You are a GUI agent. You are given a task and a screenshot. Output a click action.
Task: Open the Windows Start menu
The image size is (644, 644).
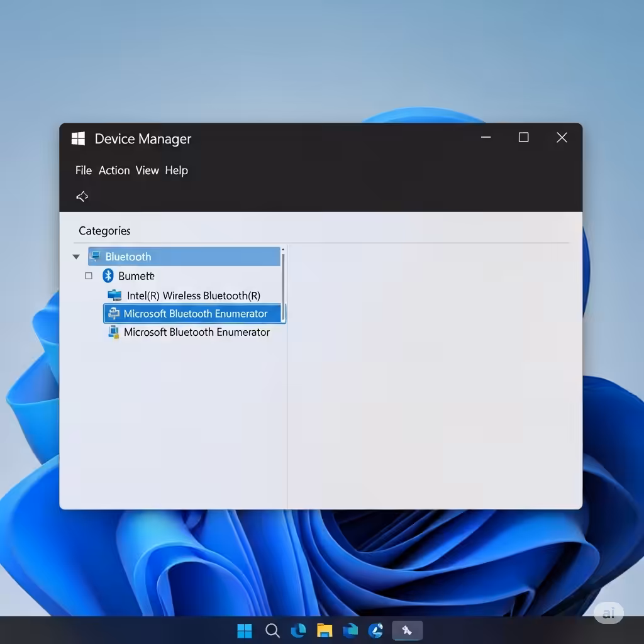tap(245, 630)
